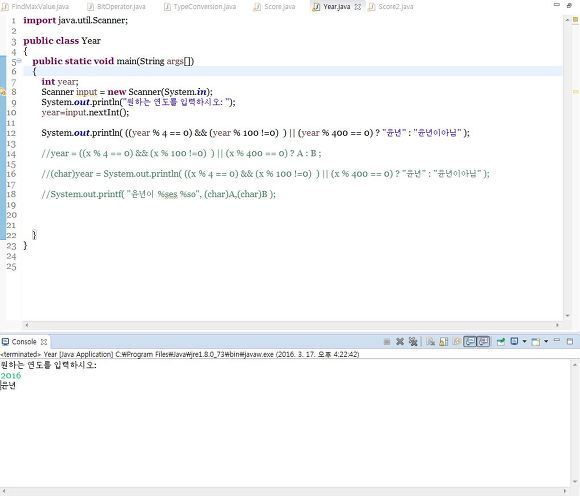This screenshot has height=496, width=580.
Task: Switch to the BitOperator.java tab
Action: click(x=117, y=7)
